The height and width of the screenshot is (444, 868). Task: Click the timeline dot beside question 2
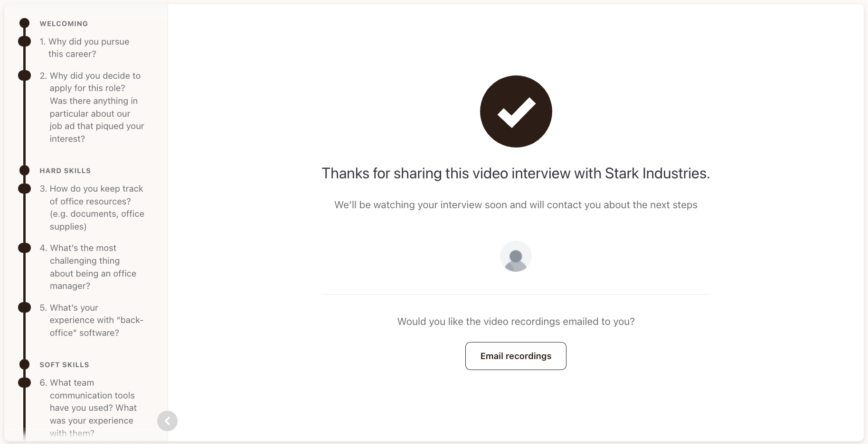(x=25, y=75)
